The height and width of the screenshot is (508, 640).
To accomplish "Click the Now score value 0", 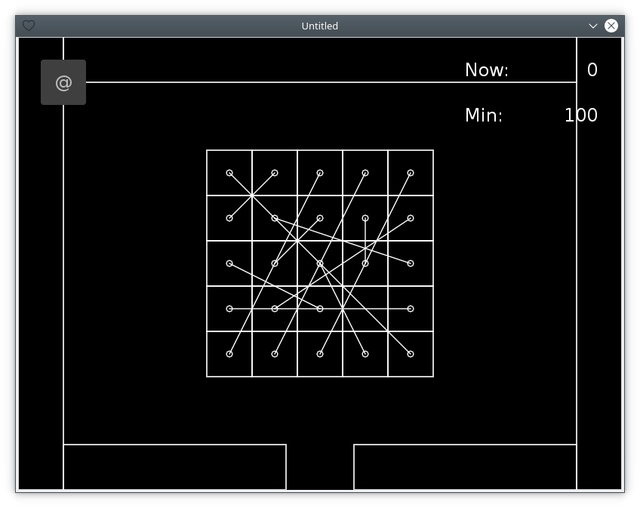I will click(592, 70).
